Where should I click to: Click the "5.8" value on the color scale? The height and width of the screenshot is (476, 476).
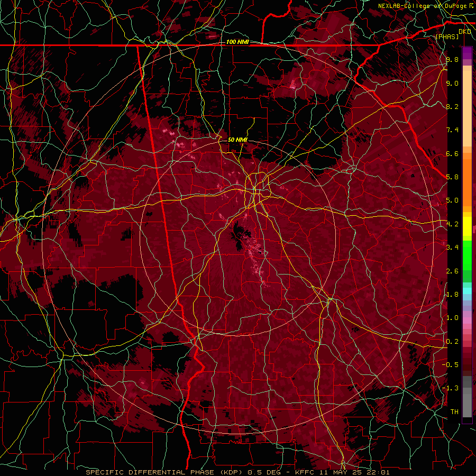pyautogui.click(x=452, y=177)
